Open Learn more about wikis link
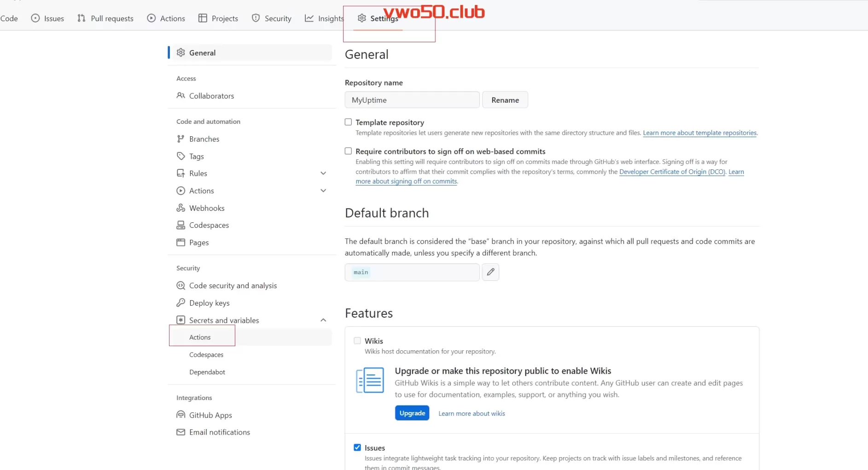Image resolution: width=868 pixels, height=470 pixels. pyautogui.click(x=472, y=413)
